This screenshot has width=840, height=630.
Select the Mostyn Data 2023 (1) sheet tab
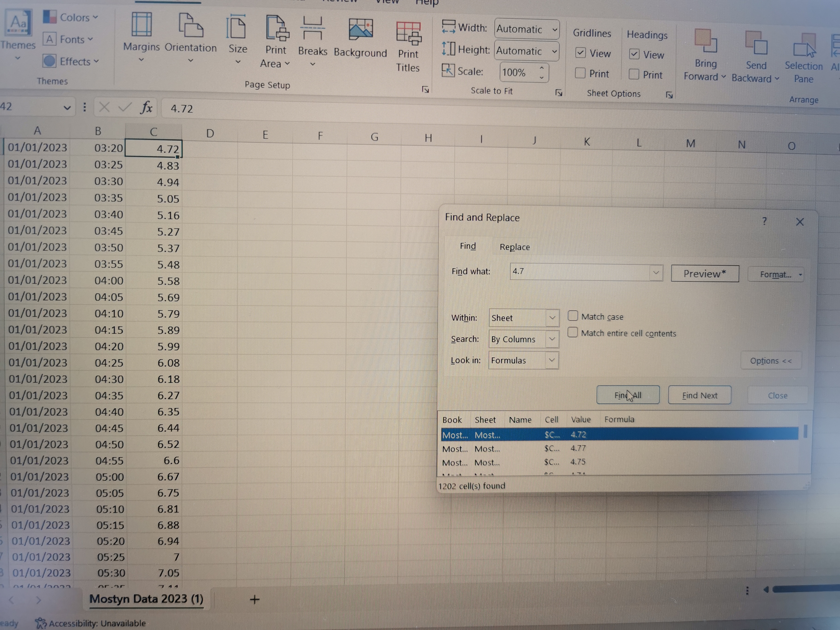[x=146, y=599]
